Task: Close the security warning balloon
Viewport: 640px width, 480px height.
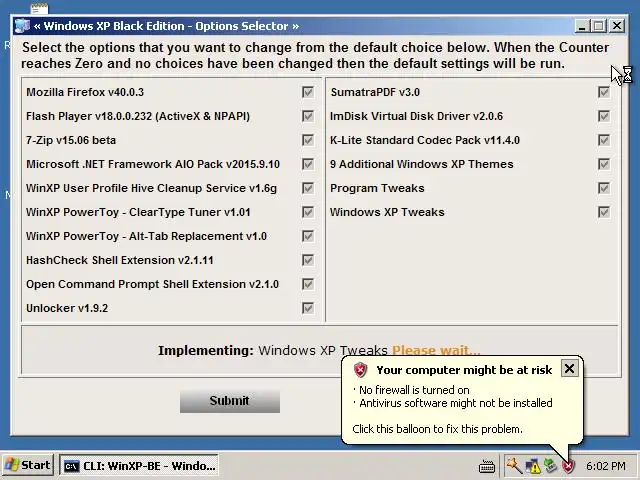Action: (x=569, y=369)
